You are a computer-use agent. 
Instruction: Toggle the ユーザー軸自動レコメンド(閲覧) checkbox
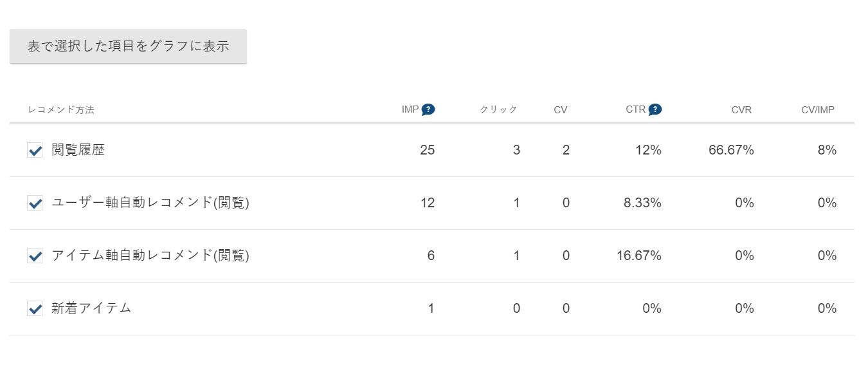pyautogui.click(x=35, y=203)
